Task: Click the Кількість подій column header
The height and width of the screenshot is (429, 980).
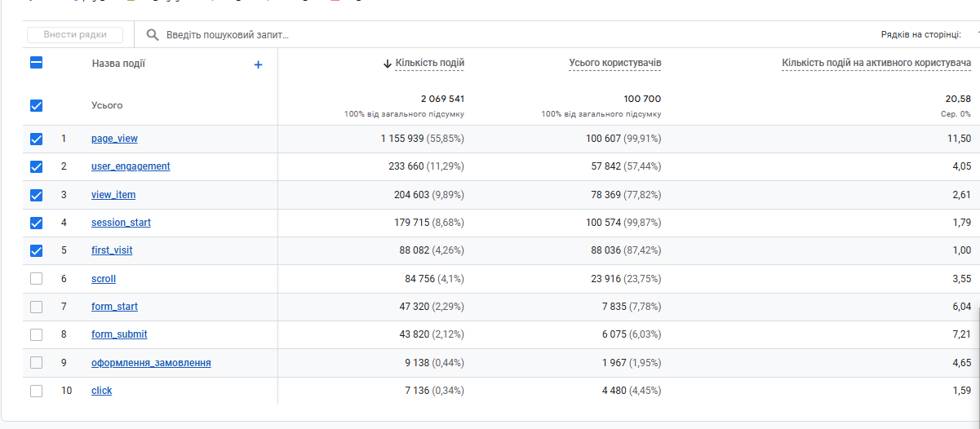Action: click(x=430, y=63)
